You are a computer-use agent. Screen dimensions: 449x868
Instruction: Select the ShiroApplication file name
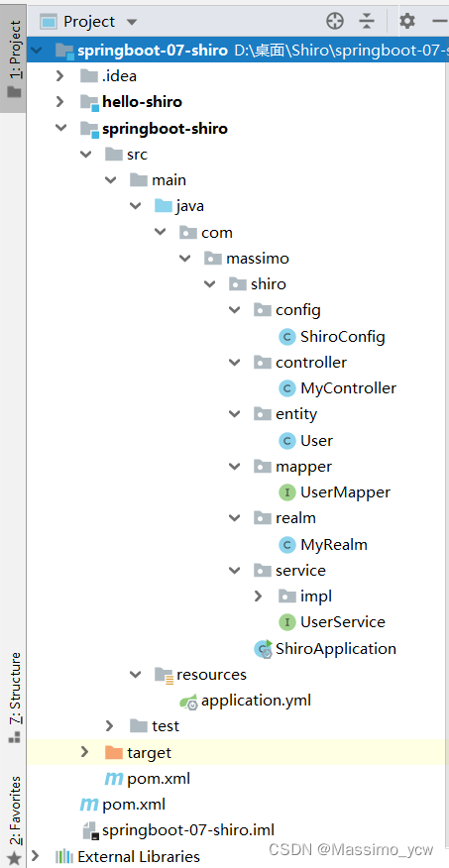click(336, 648)
